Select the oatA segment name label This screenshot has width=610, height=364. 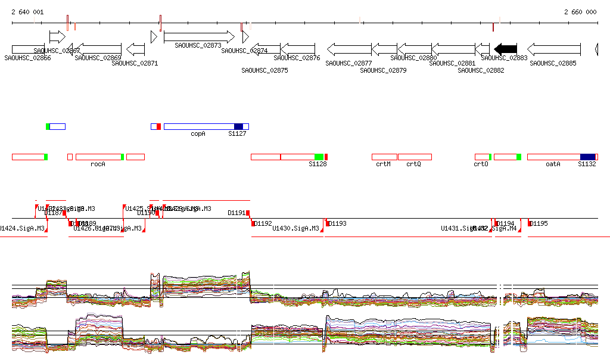tap(553, 164)
